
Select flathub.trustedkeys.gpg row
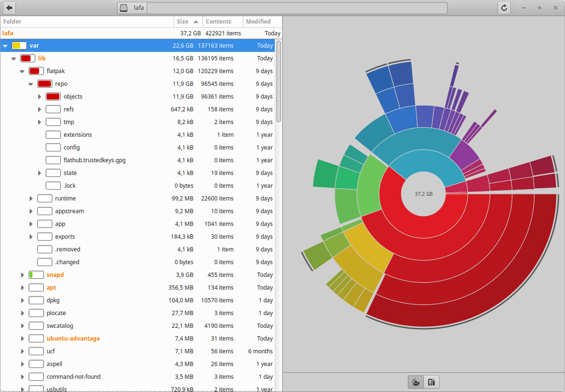[x=138, y=160]
